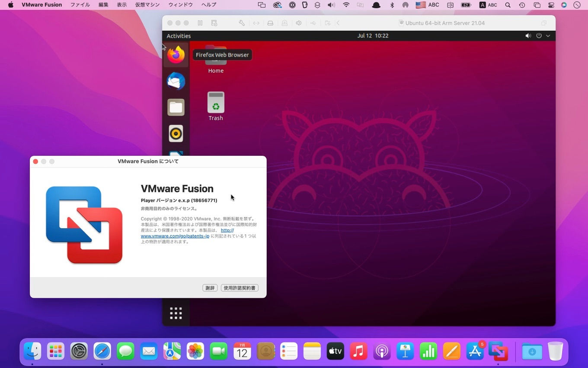The height and width of the screenshot is (368, 588).
Task: Open the ヘルプ menu
Action: click(209, 5)
